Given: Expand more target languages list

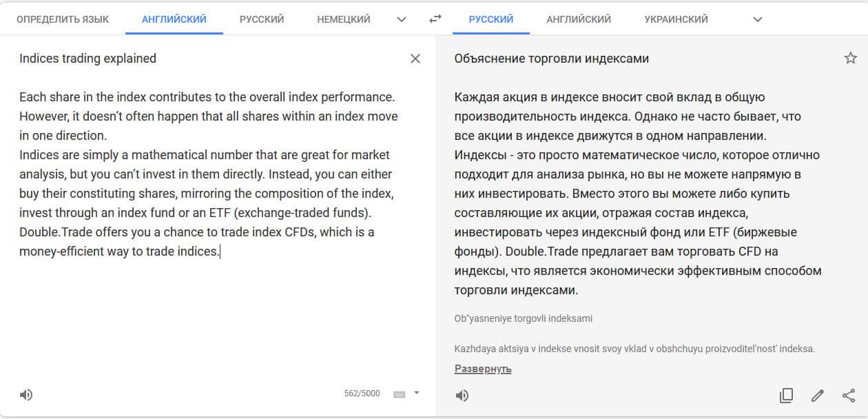Looking at the screenshot, I should coord(758,19).
